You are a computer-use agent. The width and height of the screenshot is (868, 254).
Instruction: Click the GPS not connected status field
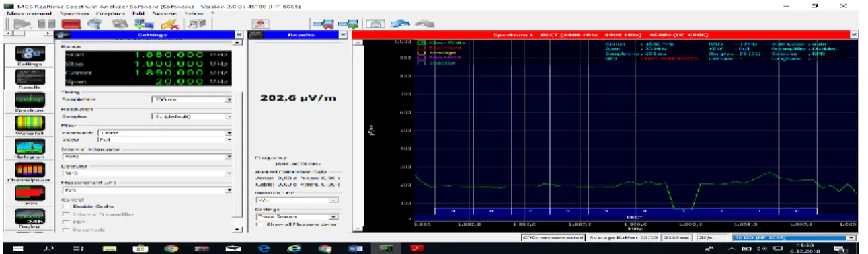553,237
